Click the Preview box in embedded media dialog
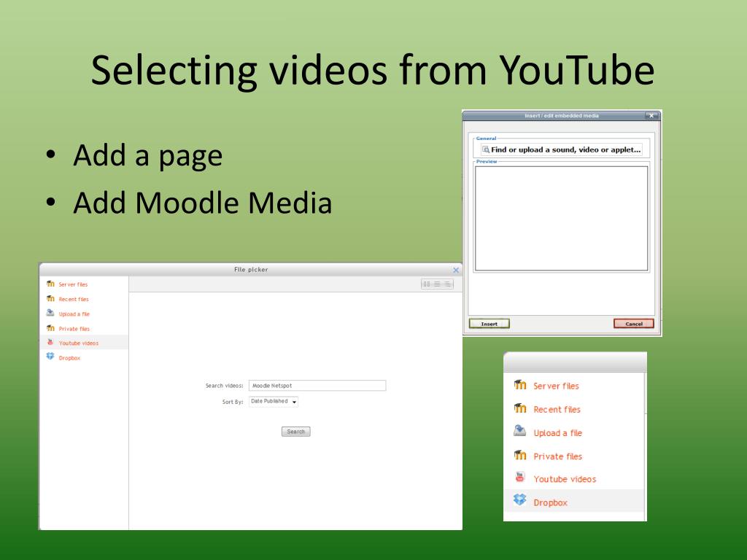 coord(561,219)
